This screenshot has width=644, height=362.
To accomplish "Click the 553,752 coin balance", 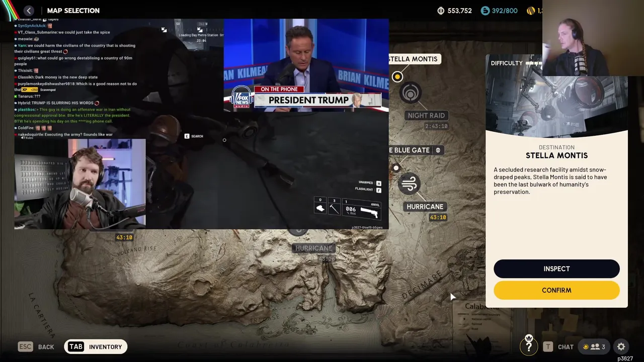I will tap(454, 11).
